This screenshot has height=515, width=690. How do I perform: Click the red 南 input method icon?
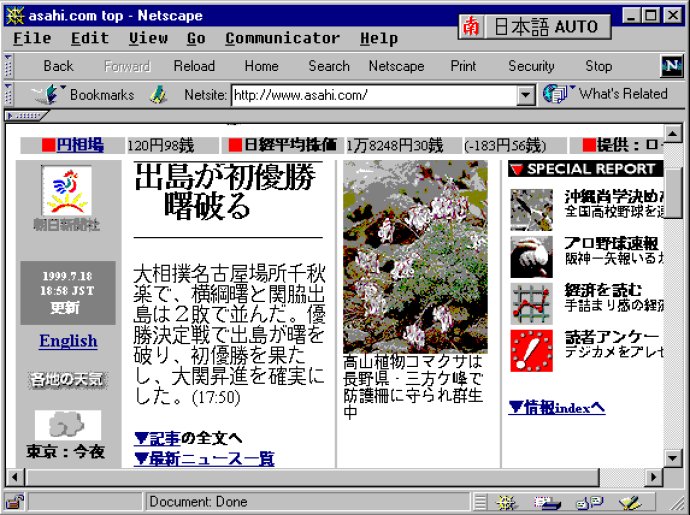coord(471,27)
